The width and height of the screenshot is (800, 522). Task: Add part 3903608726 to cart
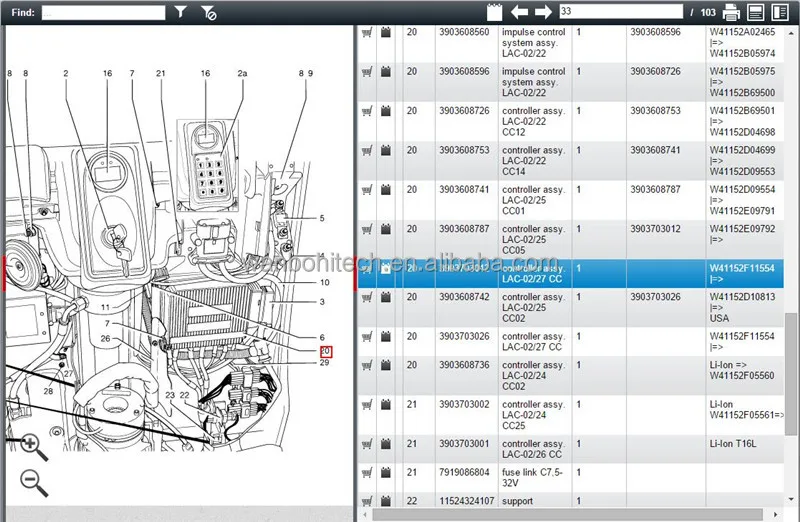pos(367,111)
